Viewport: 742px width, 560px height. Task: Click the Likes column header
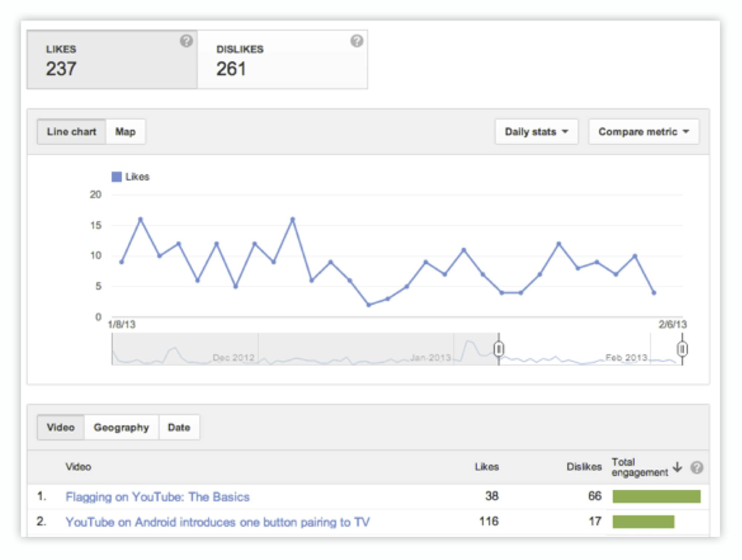click(487, 467)
